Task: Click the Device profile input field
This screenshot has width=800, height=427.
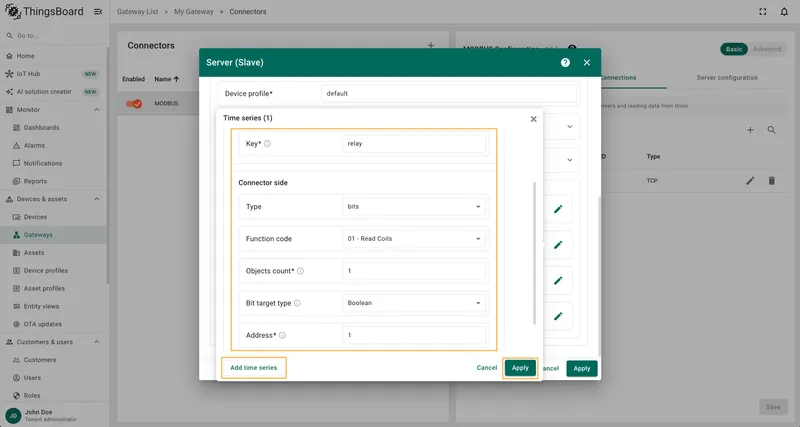Action: [x=449, y=93]
